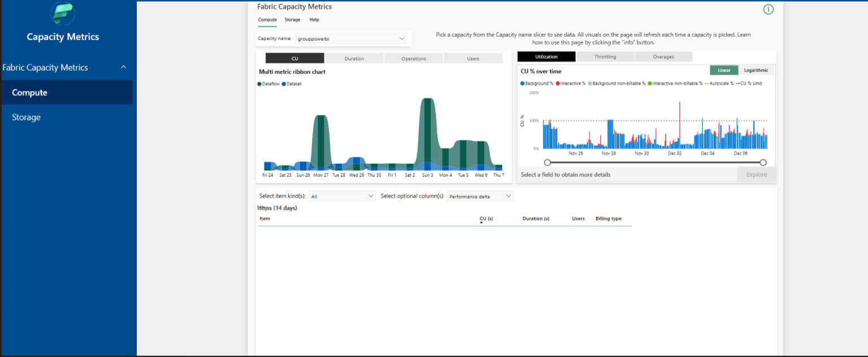Collapse the Fabric Capacity Metrics section chevron
The height and width of the screenshot is (357, 868).
tap(124, 67)
